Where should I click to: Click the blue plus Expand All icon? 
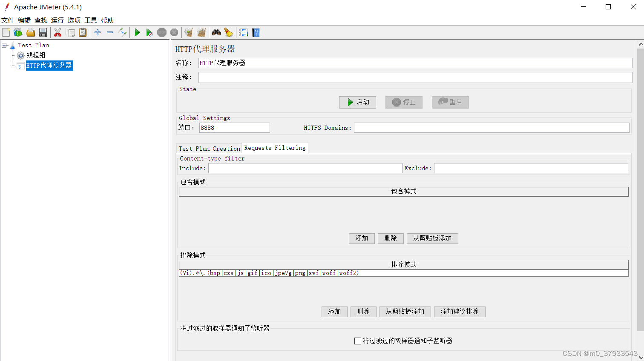click(x=98, y=32)
